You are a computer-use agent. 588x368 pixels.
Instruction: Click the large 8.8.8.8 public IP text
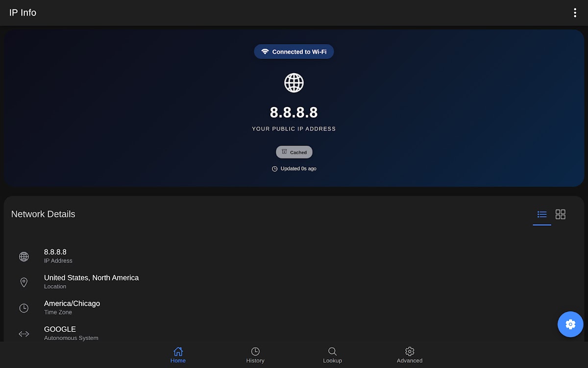click(x=294, y=112)
